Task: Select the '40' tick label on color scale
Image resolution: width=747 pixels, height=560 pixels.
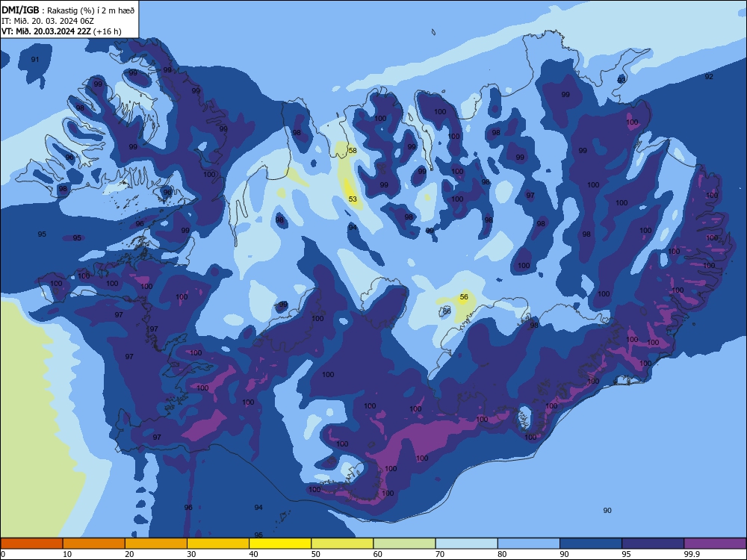Action: pyautogui.click(x=253, y=554)
